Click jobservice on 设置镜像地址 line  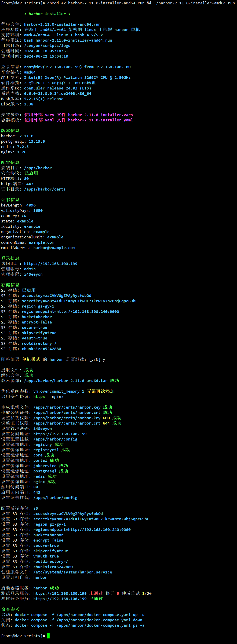45,466
